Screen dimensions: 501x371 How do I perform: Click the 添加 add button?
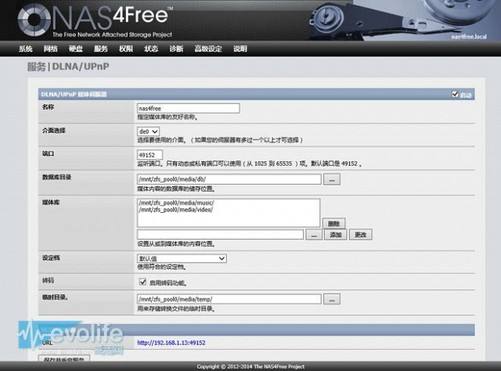point(336,235)
